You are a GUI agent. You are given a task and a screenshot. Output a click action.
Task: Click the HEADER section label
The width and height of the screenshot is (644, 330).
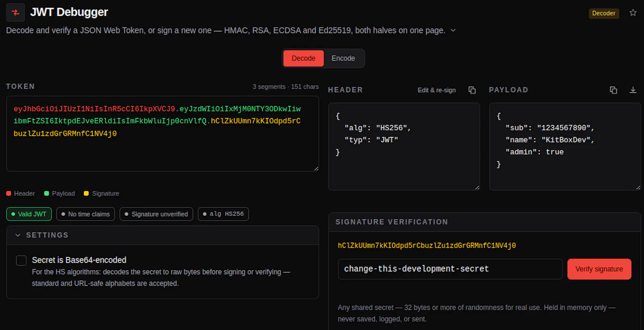[345, 90]
